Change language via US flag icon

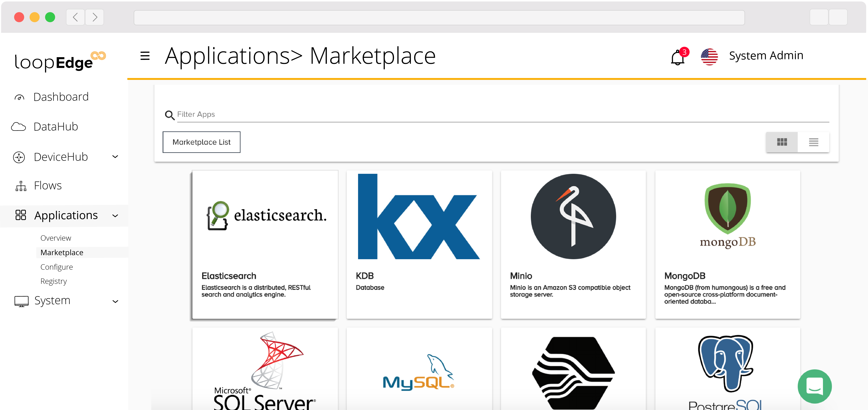tap(709, 57)
